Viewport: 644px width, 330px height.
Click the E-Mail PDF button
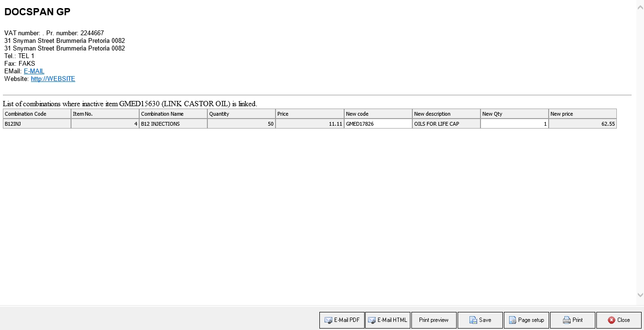342,320
